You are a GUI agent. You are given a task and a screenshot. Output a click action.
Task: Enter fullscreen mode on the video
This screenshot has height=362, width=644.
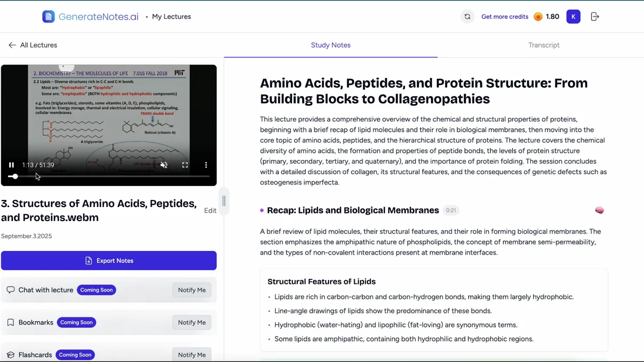[x=185, y=165]
